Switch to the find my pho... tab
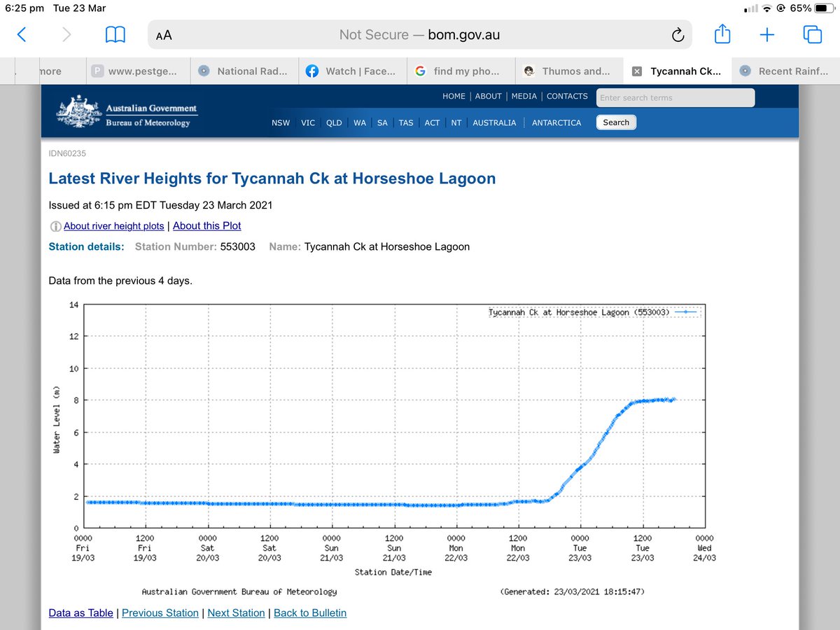The image size is (840, 630). point(462,71)
